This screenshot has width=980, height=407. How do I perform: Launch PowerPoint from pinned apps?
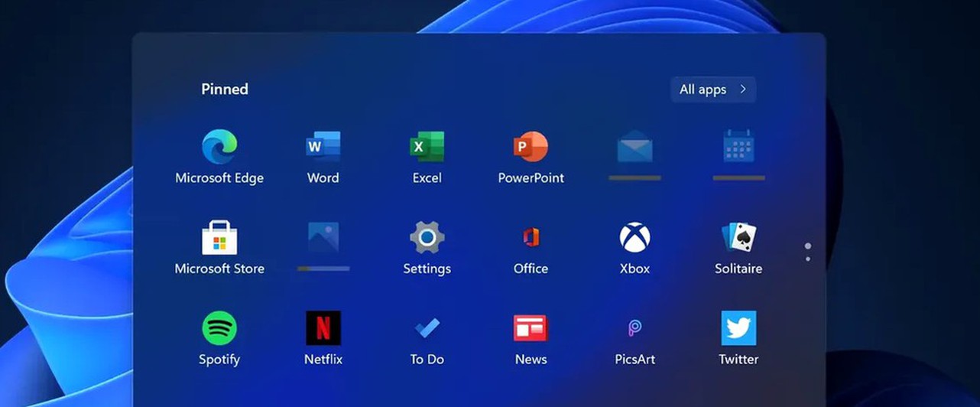click(531, 146)
